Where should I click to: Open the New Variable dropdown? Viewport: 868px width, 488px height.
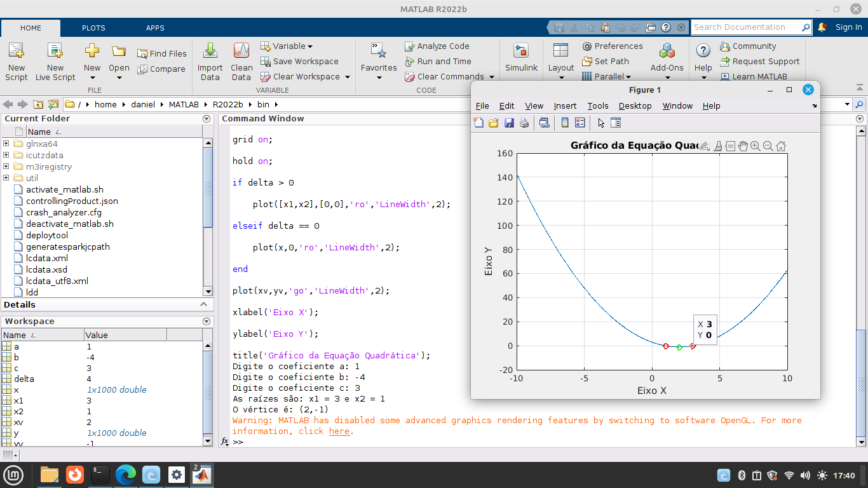coord(287,46)
